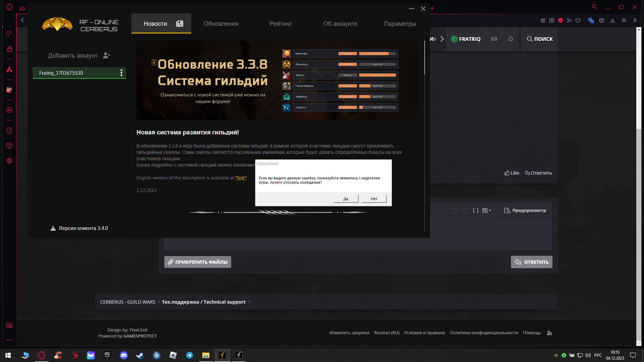The width and height of the screenshot is (644, 362).
Task: Open the Russian (RU) language chooser
Action: (x=387, y=333)
